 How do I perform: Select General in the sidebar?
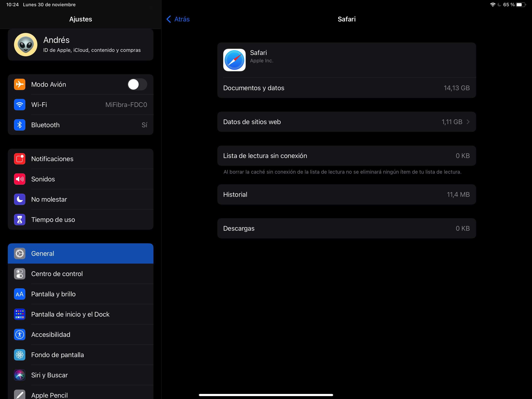coord(81,253)
